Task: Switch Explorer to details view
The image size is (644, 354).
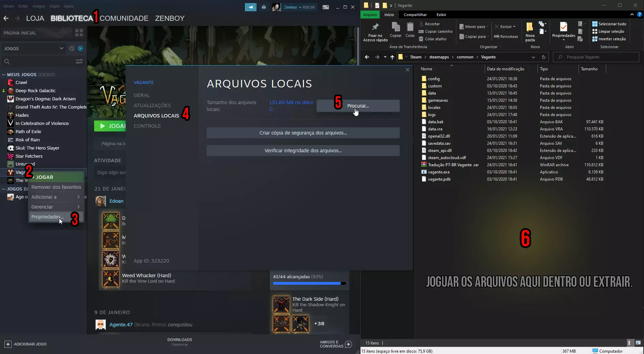Action: pyautogui.click(x=629, y=343)
